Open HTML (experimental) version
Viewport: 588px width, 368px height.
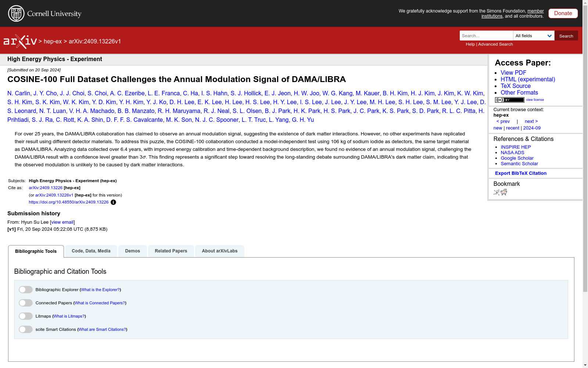pyautogui.click(x=528, y=79)
